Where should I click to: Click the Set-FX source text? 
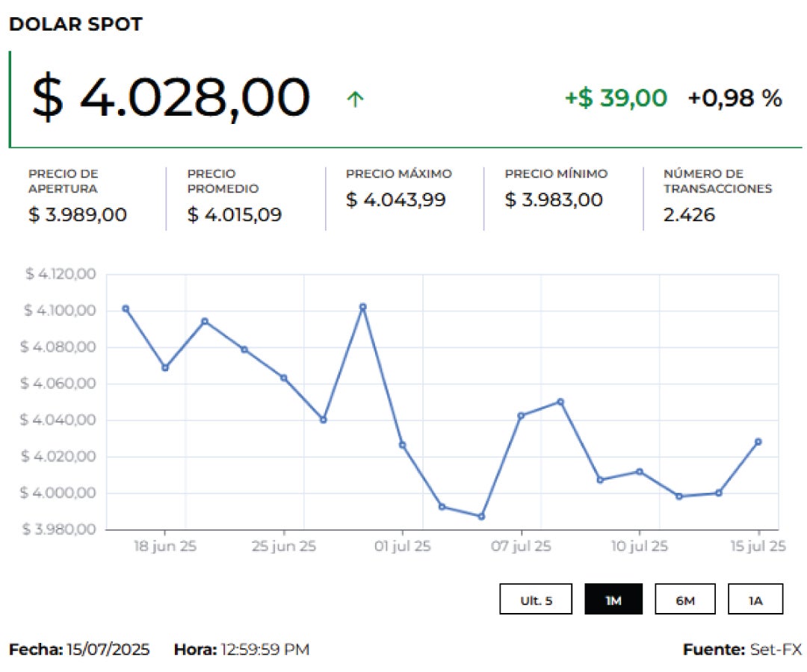pos(776,650)
